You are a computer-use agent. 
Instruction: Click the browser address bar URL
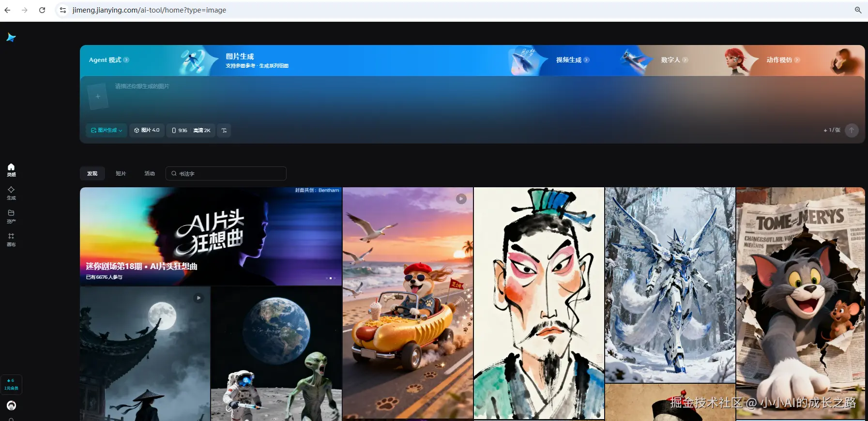[149, 10]
